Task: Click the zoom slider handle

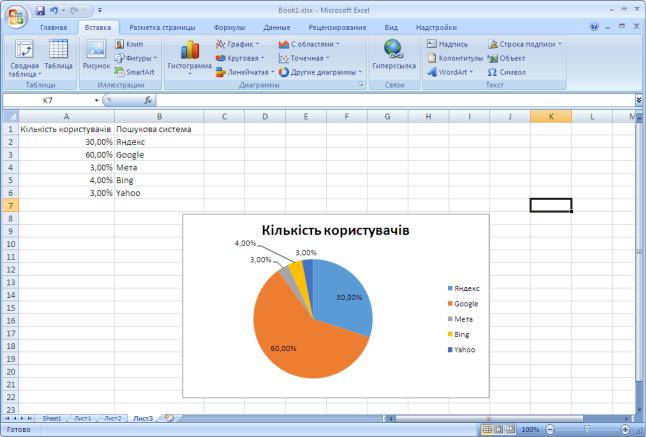Action: (587, 430)
